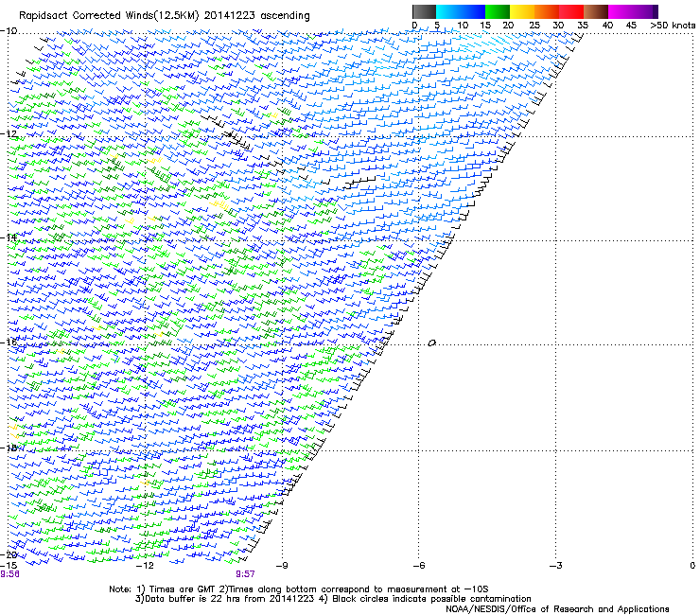Click the "Black circles indicate possible contamination" note

[431, 599]
